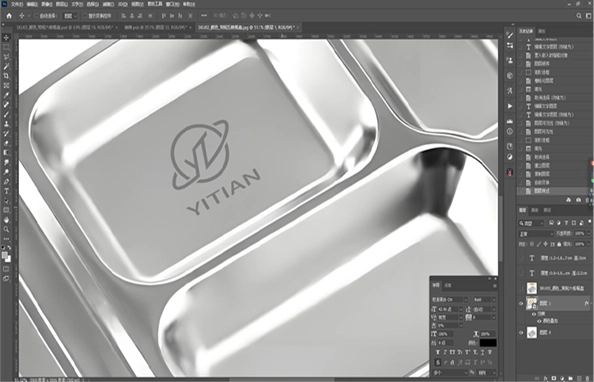This screenshot has width=594, height=382.
Task: Switch to the 段落 tab in Character panel
Action: coord(448,285)
